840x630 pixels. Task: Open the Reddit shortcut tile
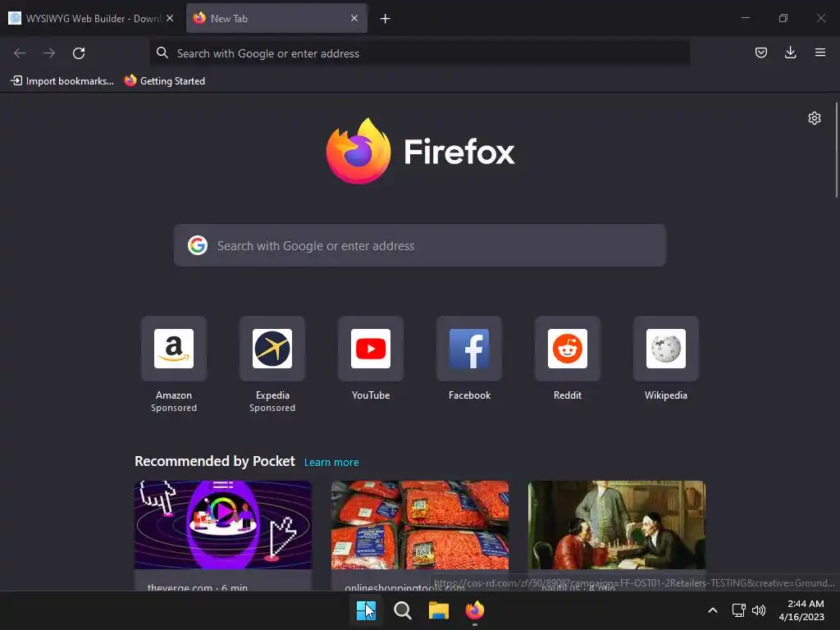point(568,349)
